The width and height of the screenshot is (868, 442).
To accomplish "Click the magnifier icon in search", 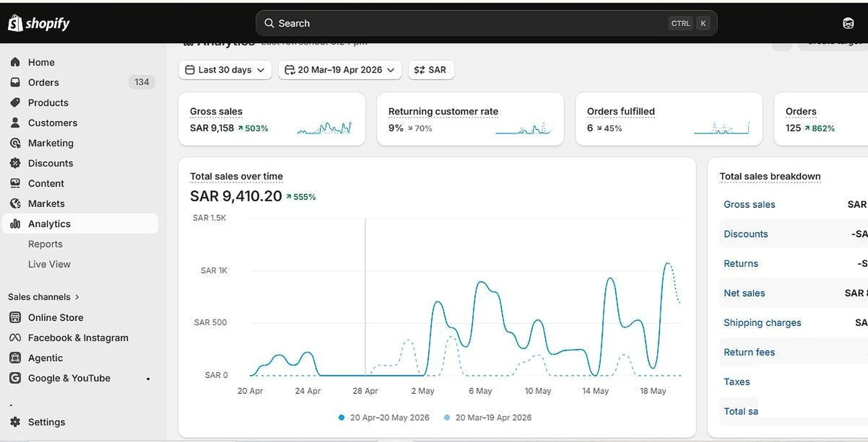I will [269, 23].
